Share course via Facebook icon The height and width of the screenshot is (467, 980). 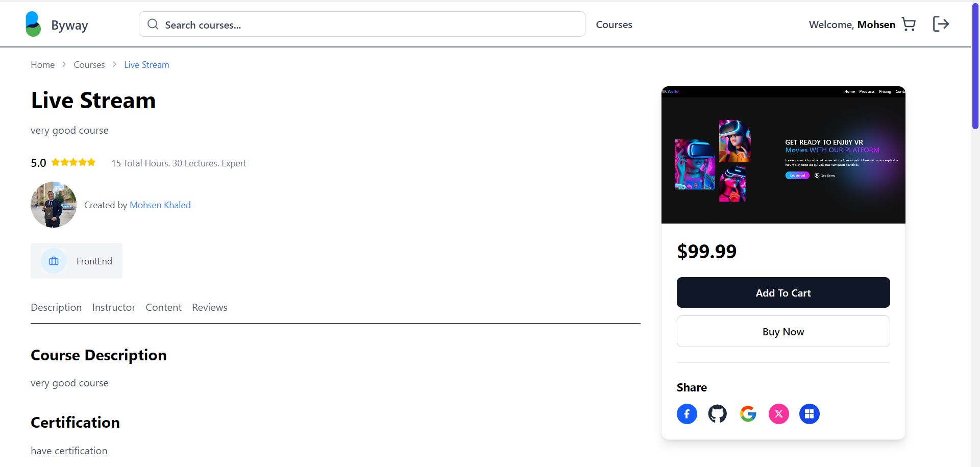point(687,414)
